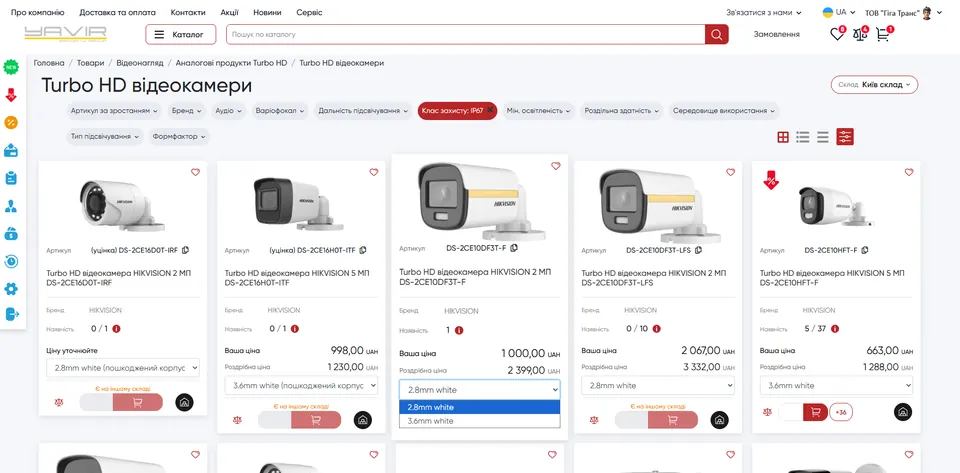Screen dimensions: 960x473
Task: Click the logout sidebar icon
Action: pos(12,314)
